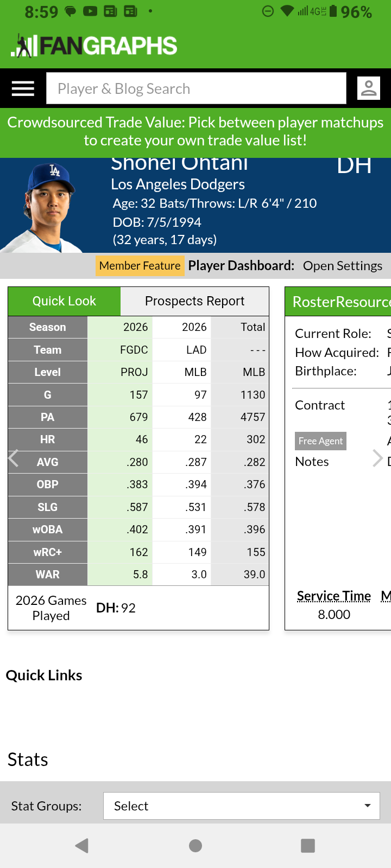Viewport: 391px width, 868px height.
Task: Slide dashboard cards left with chevron arrow
Action: 14,458
